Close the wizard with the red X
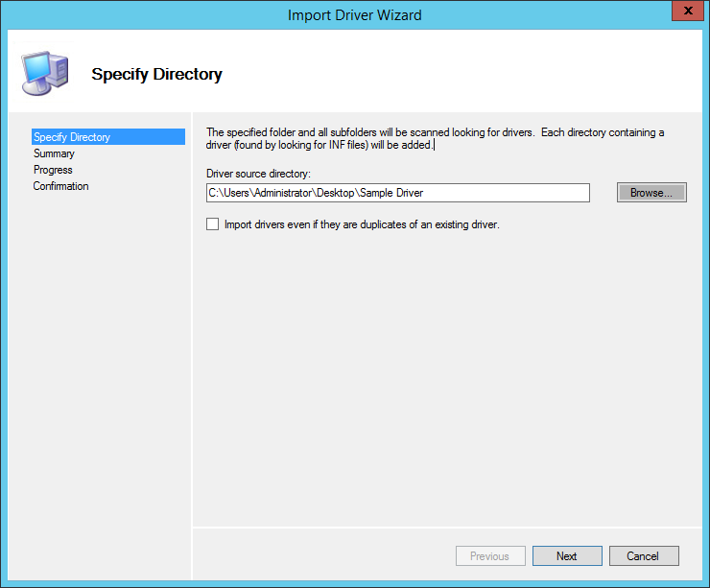The height and width of the screenshot is (588, 710). point(682,13)
